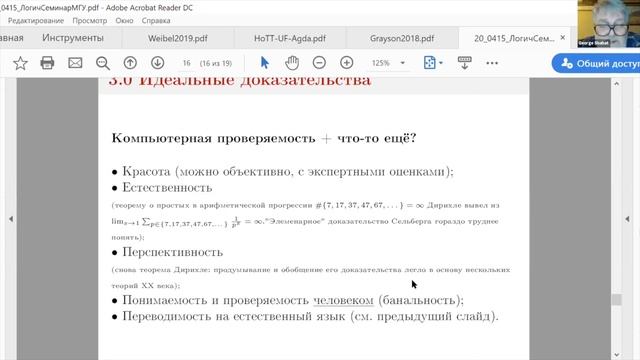Image resolution: width=640 pixels, height=360 pixels.
Task: Open the Окно menu
Action: (124, 20)
